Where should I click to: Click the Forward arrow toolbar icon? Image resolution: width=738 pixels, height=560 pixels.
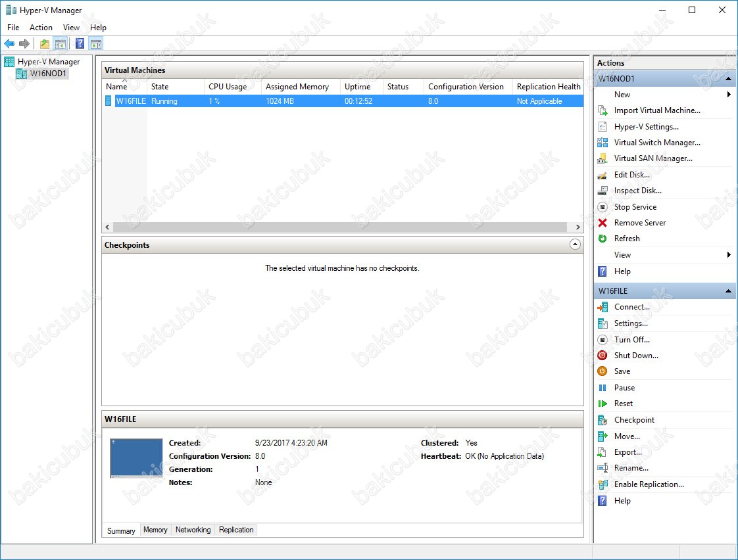pyautogui.click(x=24, y=44)
